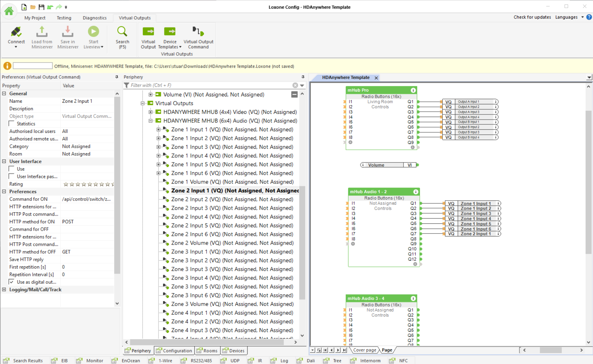Close the HDAnywhere Template document tab
593x364 pixels.
point(376,78)
